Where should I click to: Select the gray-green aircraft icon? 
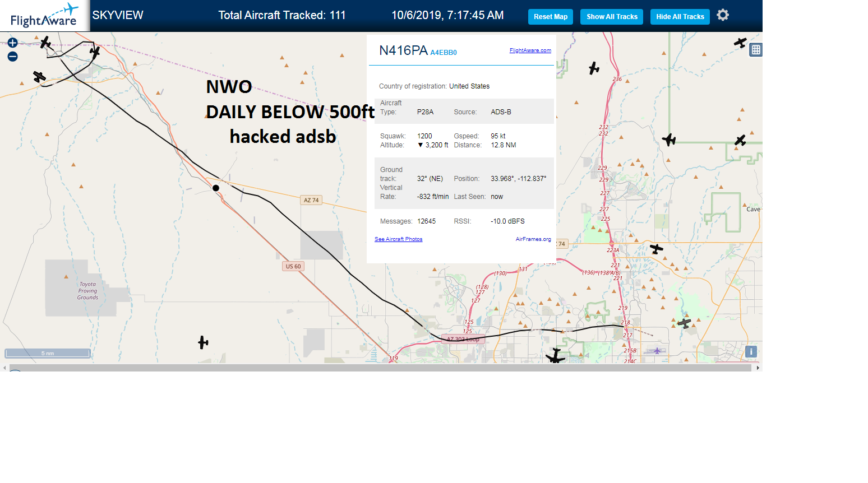[x=684, y=323]
